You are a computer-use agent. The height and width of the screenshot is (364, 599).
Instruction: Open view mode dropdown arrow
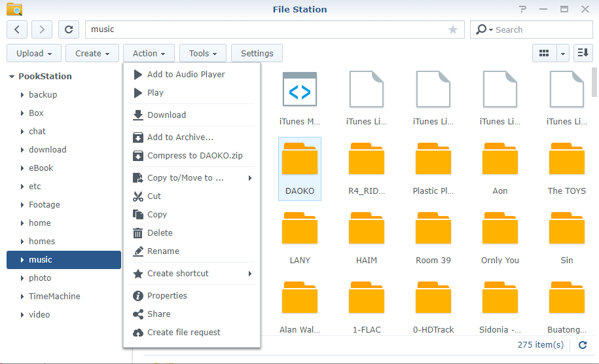coord(563,54)
